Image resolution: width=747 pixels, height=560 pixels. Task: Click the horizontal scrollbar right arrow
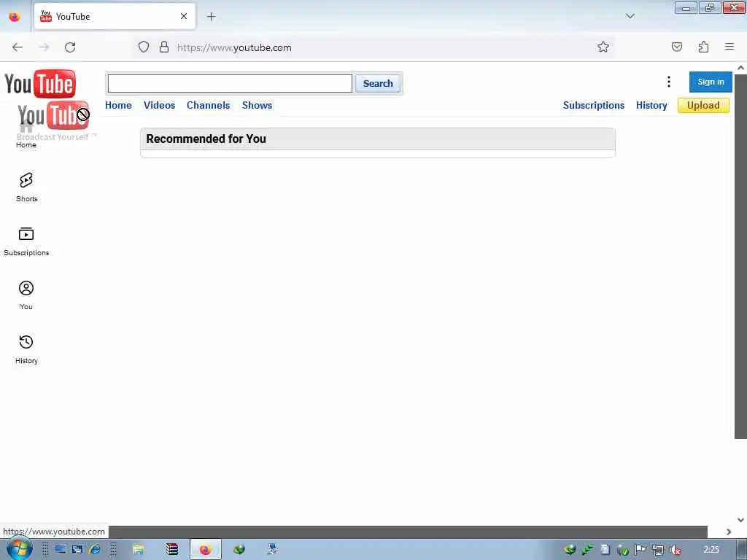(x=729, y=532)
